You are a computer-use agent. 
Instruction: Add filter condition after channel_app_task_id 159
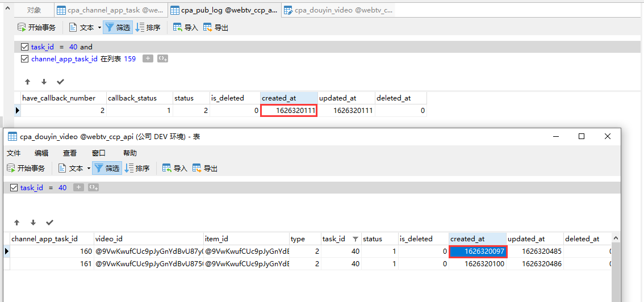point(148,58)
